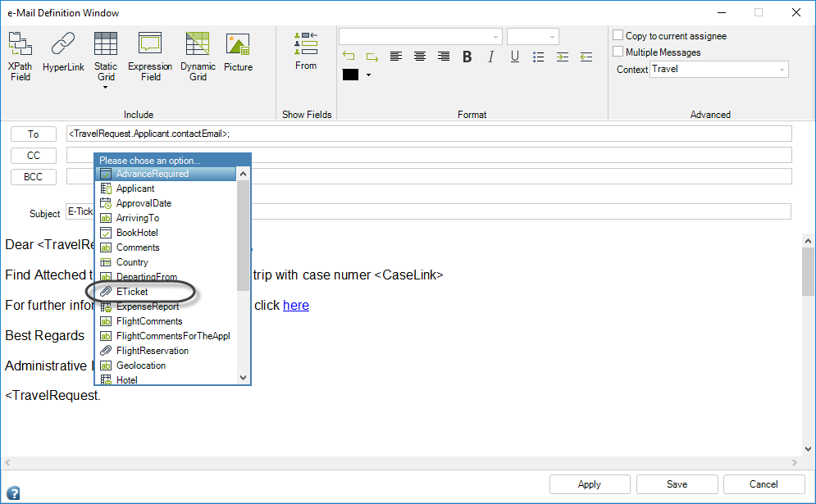Insert a HyperLink into the message
This screenshot has width=816, height=504.
click(x=63, y=52)
